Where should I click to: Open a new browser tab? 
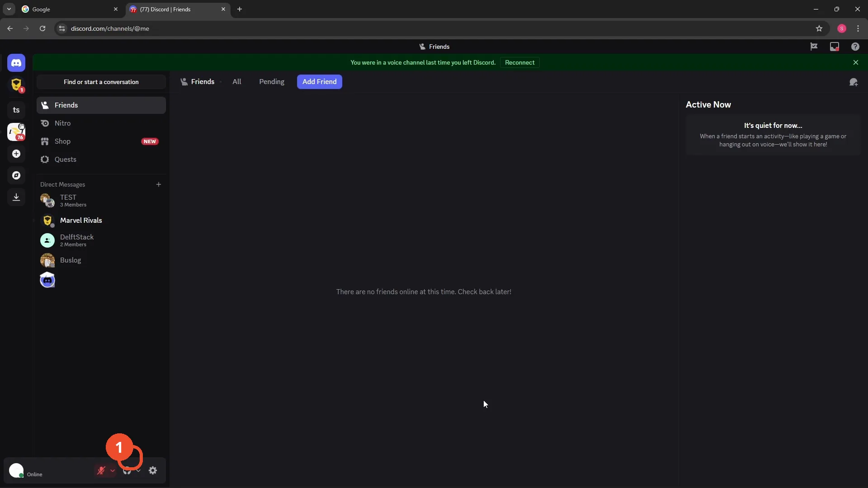coord(240,9)
